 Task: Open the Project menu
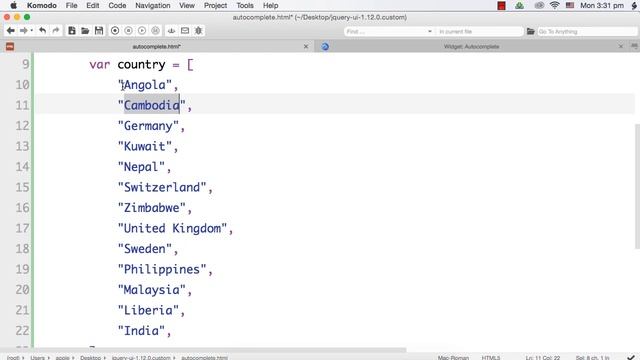[216, 5]
